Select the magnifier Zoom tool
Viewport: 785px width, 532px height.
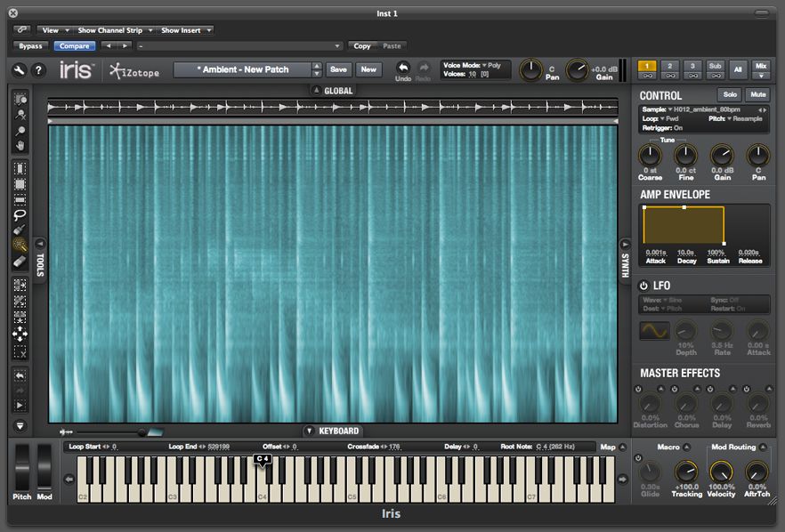click(x=20, y=131)
